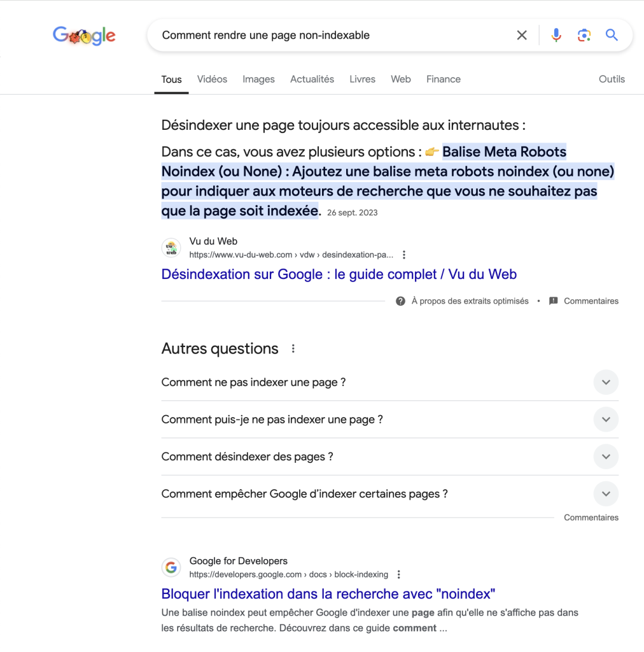644x652 pixels.
Task: Switch to the Images tab
Action: pos(258,79)
